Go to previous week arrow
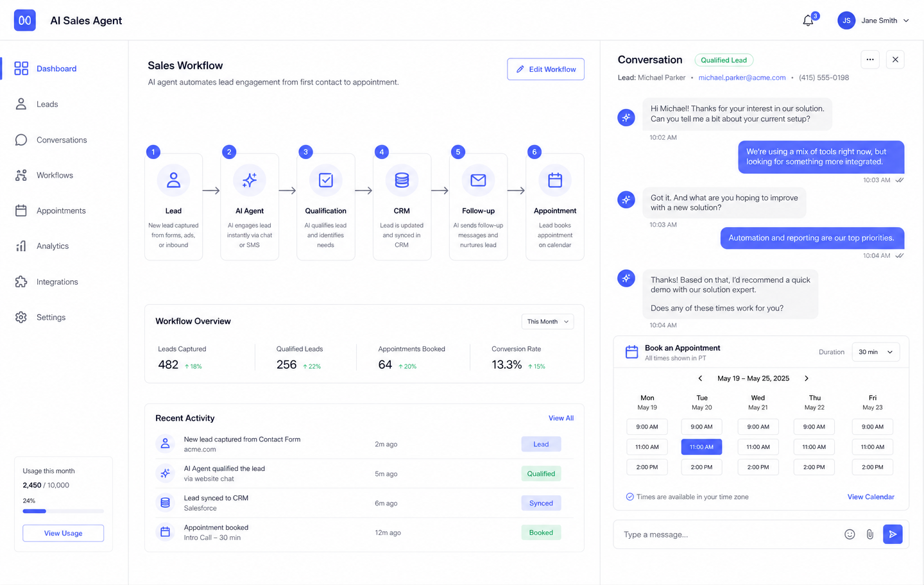Screen dimensions: 924x585 [700, 378]
